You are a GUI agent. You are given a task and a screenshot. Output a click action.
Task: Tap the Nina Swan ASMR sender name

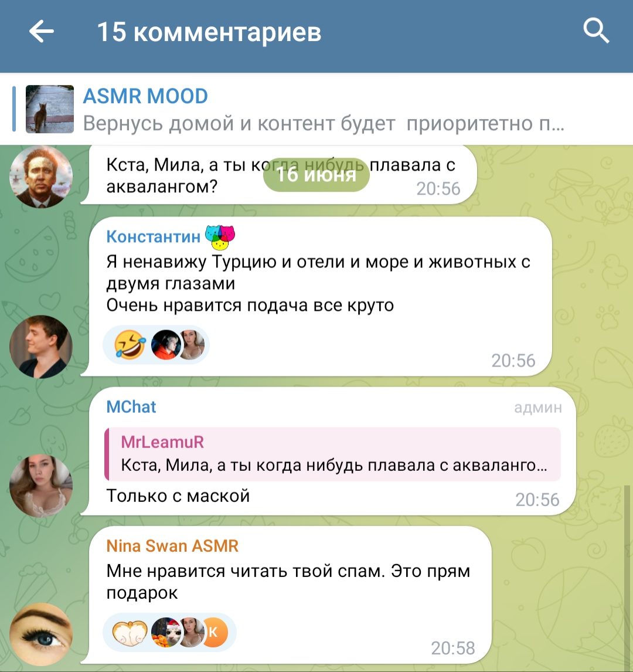tap(172, 546)
